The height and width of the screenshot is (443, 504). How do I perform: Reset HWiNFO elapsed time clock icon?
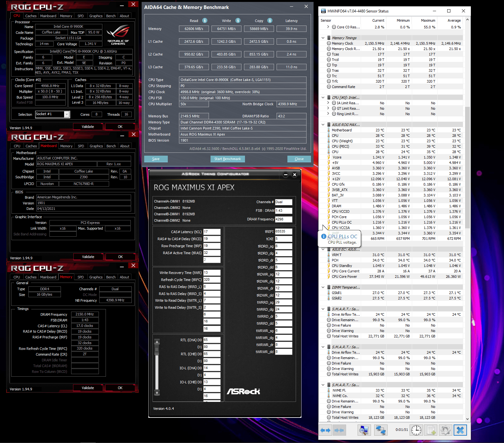point(416,430)
